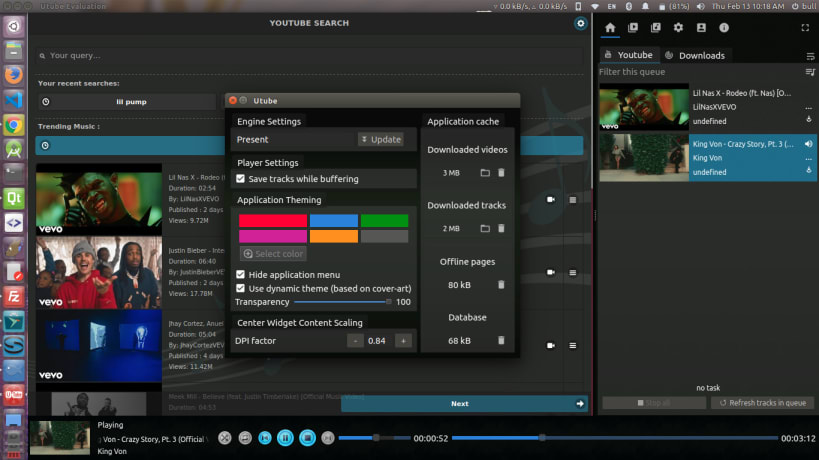Image resolution: width=819 pixels, height=460 pixels.
Task: Open folder of Downloaded videos
Action: point(485,172)
